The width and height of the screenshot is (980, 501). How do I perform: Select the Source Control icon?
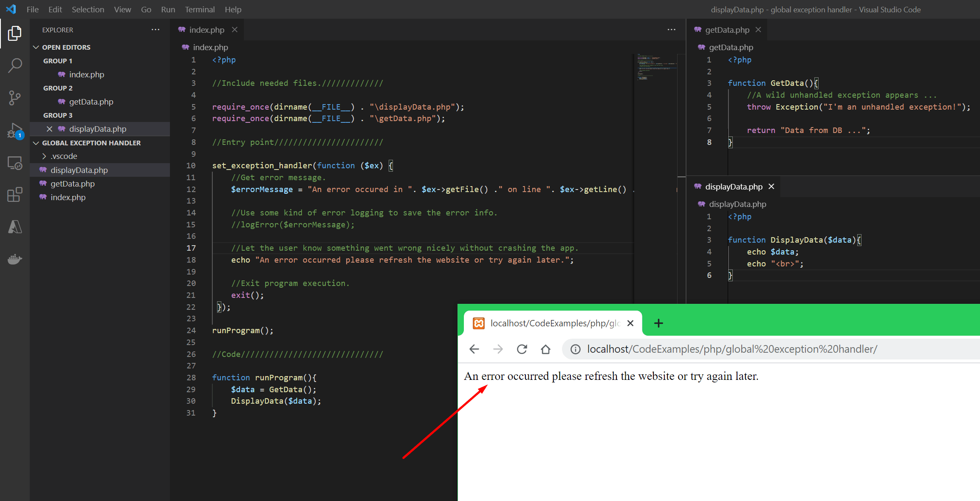point(14,98)
